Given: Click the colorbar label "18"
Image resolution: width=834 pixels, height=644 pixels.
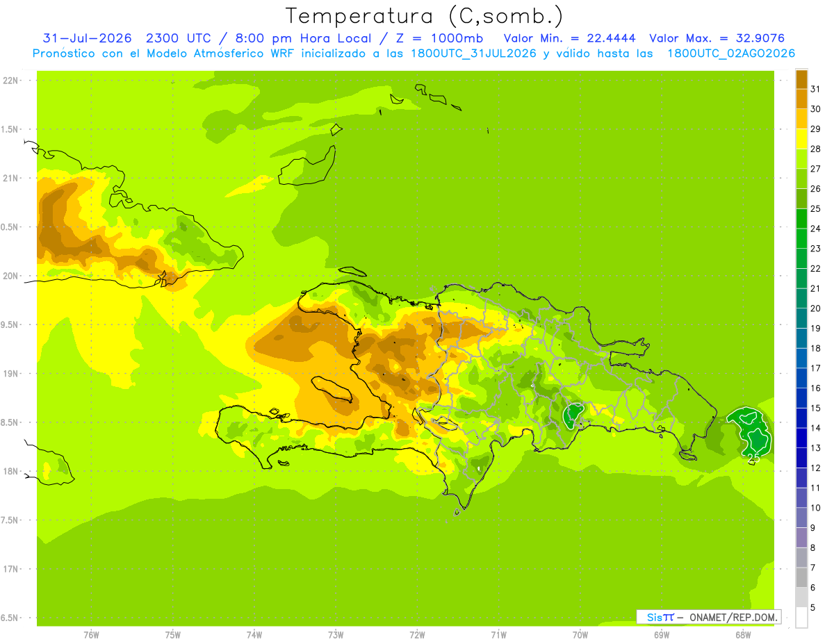Looking at the screenshot, I should (x=815, y=348).
